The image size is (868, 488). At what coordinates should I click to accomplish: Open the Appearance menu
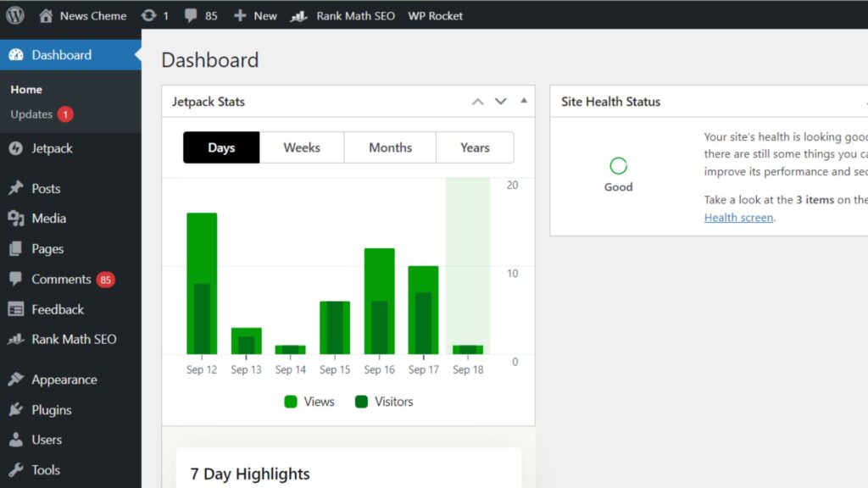point(64,380)
